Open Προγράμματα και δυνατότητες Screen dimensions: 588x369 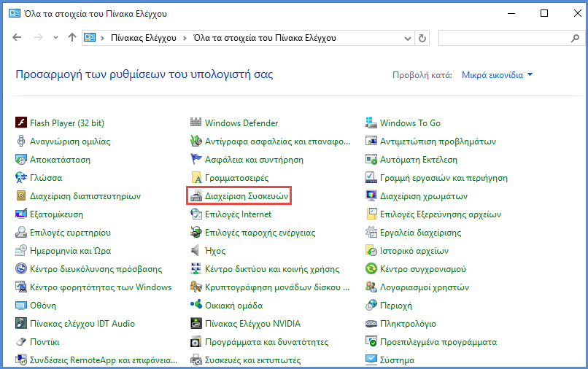pos(266,341)
